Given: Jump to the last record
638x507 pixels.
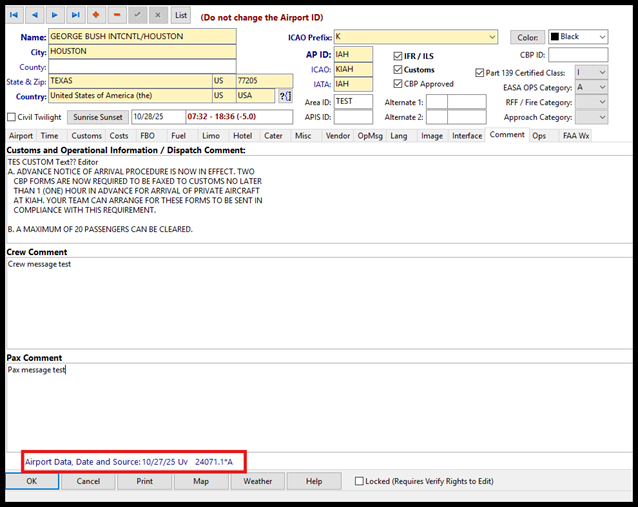Looking at the screenshot, I should click(77, 15).
